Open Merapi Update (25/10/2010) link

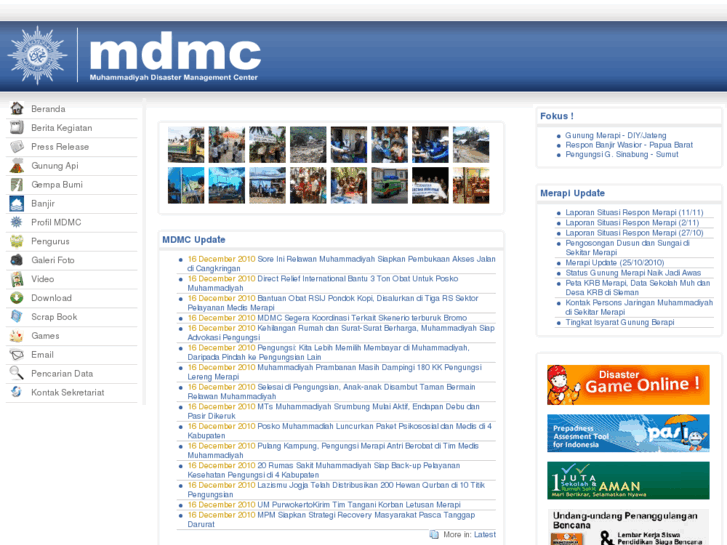[615, 263]
